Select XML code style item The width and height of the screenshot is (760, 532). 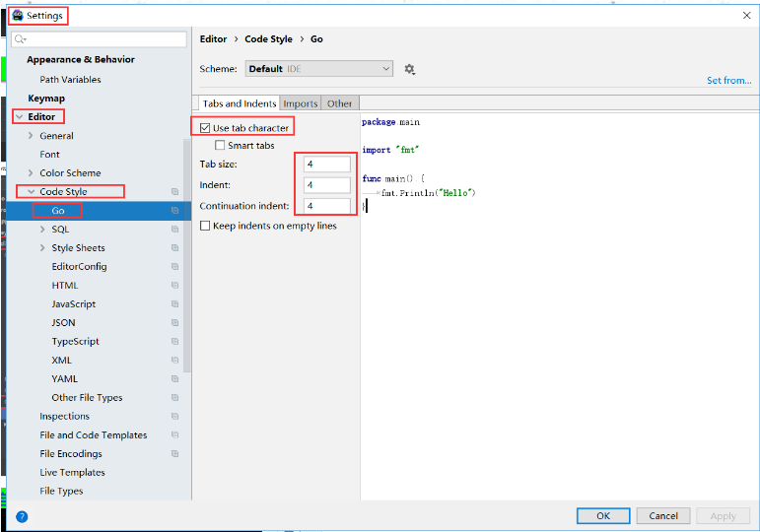click(x=61, y=361)
